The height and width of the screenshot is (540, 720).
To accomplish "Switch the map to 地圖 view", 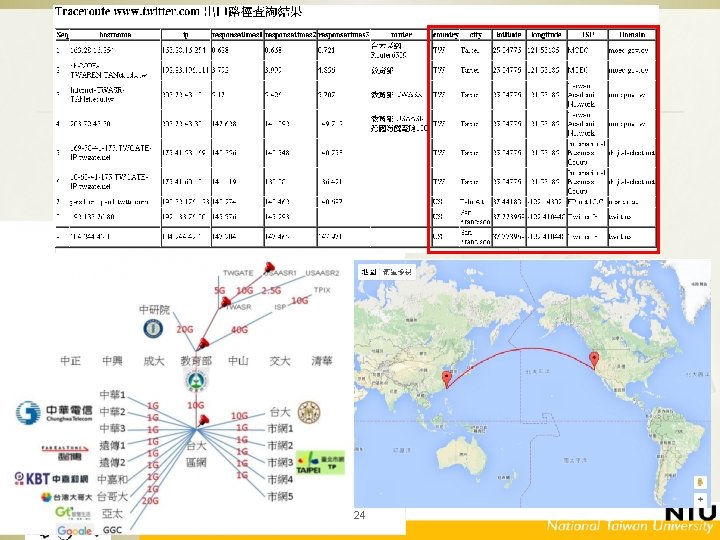I will pyautogui.click(x=369, y=272).
